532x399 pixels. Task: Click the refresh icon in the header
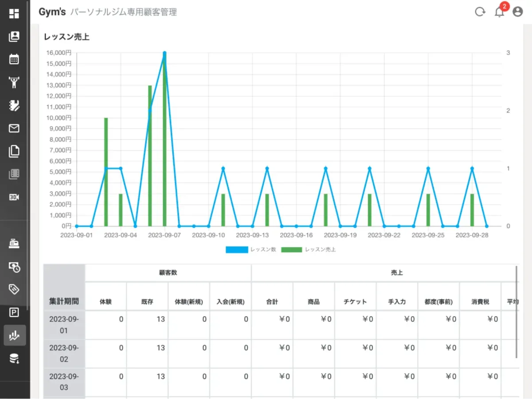point(480,12)
